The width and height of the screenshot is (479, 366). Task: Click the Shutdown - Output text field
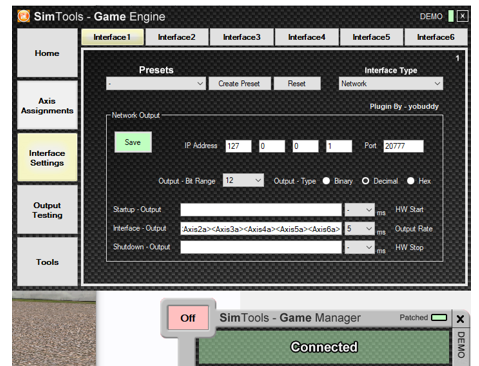tap(261, 247)
